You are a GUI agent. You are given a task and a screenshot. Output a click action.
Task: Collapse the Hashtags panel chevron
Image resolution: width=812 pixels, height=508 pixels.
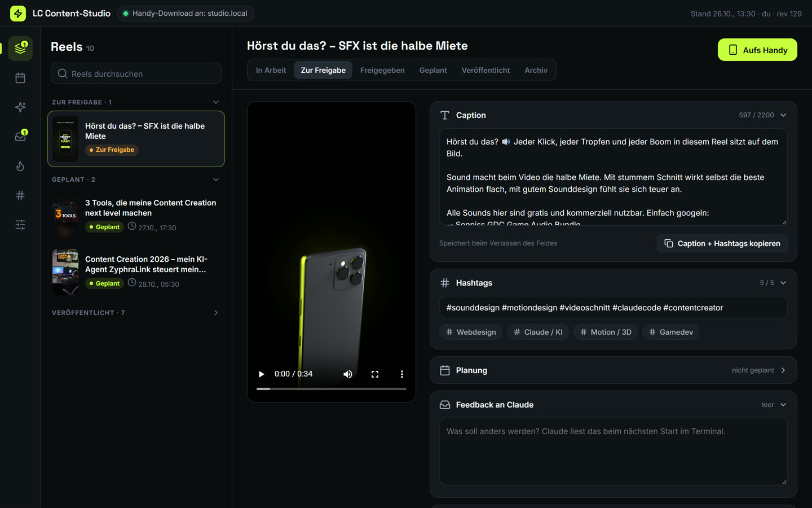click(783, 283)
